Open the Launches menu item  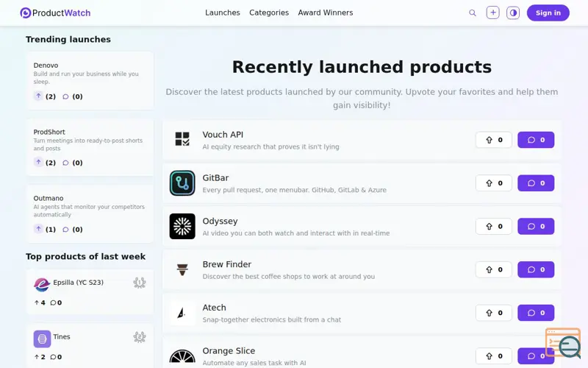223,13
